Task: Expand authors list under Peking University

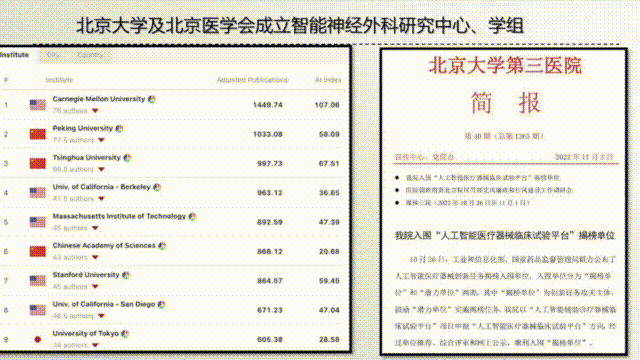Action: (101, 140)
